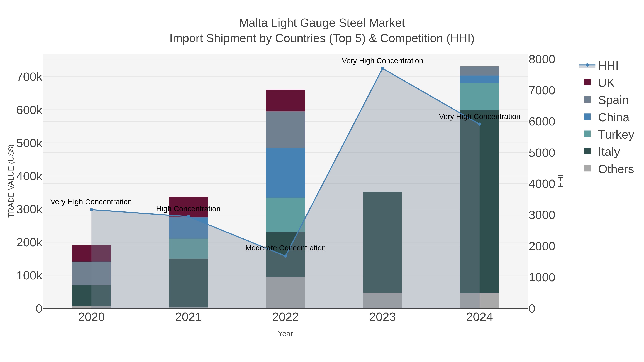Screen dimensions: 644x362
Task: Click the 2022 Others bar segment
Action: 286,292
